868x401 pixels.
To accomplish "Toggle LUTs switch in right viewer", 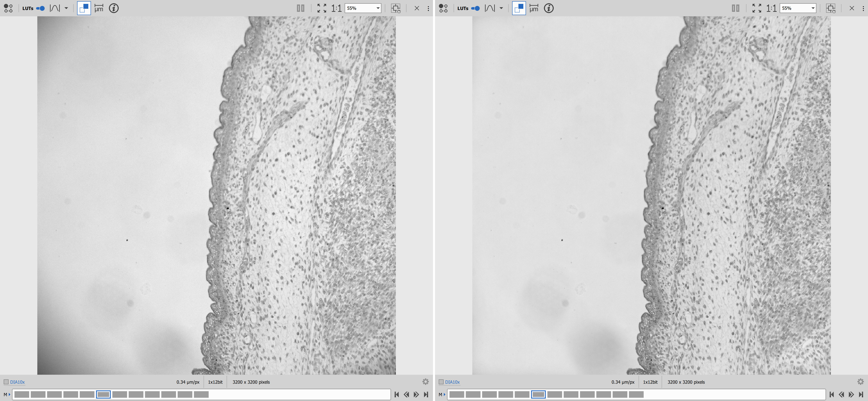I will (475, 8).
